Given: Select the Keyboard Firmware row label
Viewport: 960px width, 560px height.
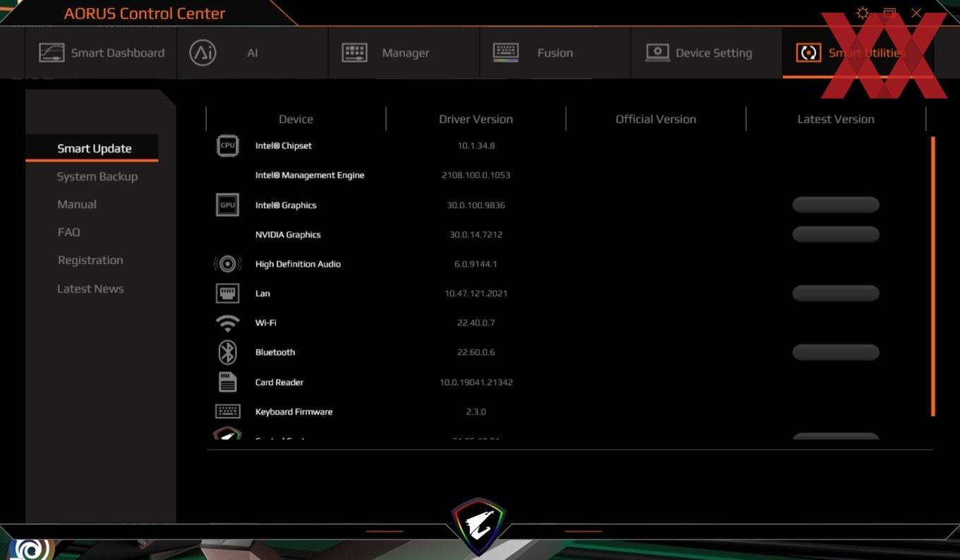Looking at the screenshot, I should tap(294, 412).
